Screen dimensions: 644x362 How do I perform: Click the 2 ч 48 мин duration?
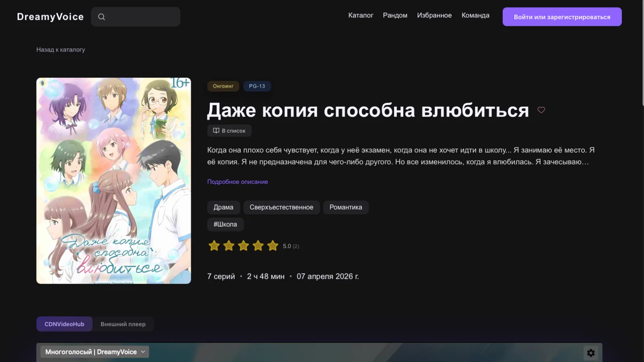coord(266,276)
